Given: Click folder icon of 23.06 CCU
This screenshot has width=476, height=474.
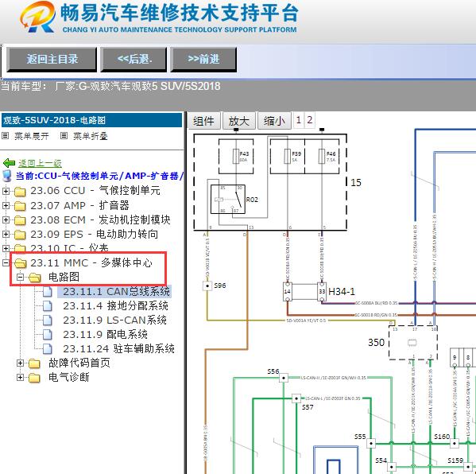Looking at the screenshot, I should point(20,192).
